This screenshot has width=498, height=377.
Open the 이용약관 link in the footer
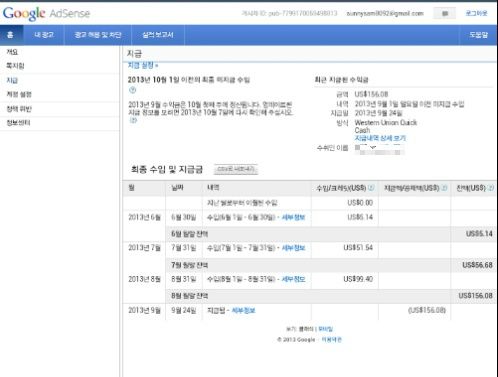[x=331, y=339]
